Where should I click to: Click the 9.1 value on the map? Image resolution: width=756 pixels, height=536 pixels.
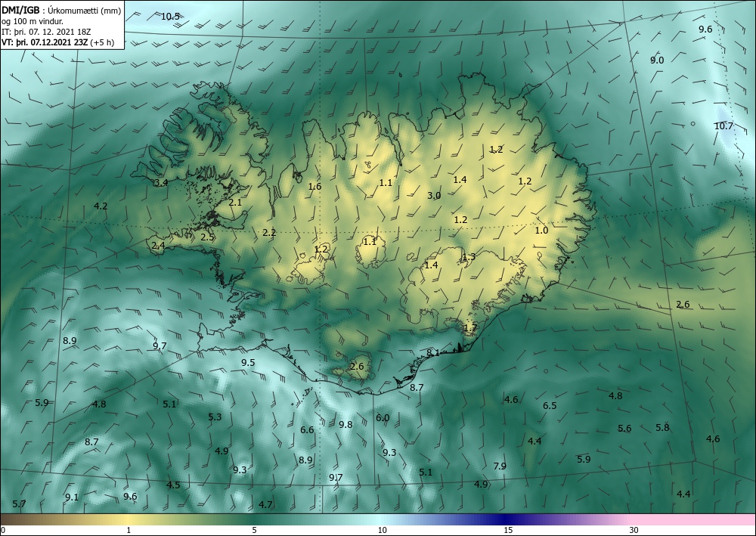(72, 497)
